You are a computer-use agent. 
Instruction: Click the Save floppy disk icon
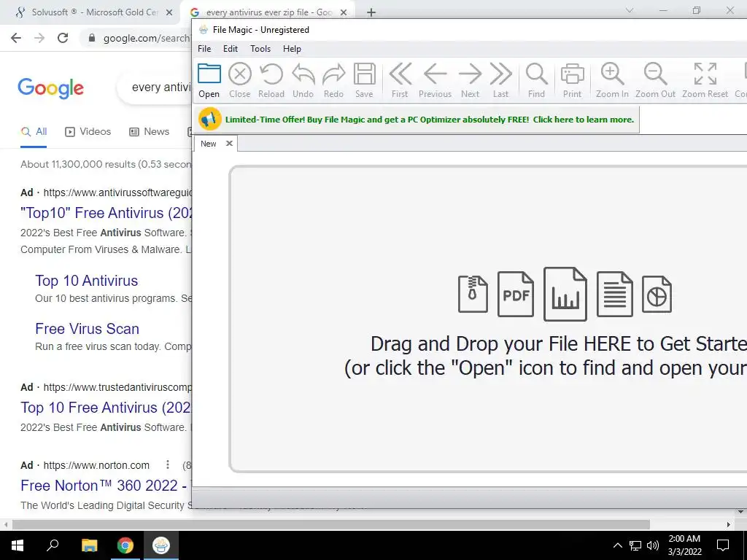coord(365,75)
